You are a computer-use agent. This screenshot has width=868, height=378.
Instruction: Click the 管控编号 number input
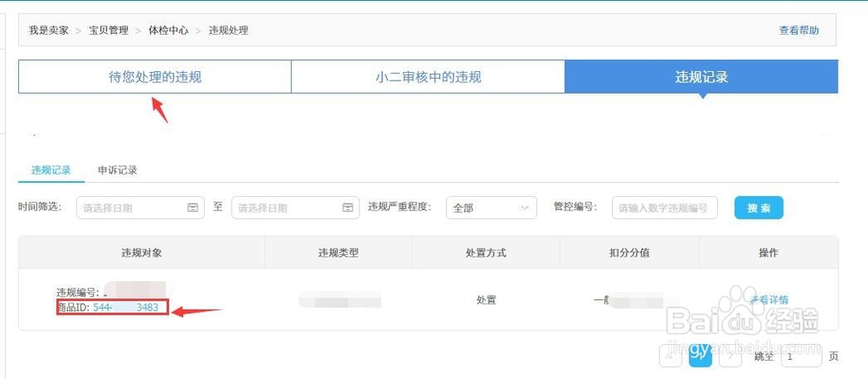tap(664, 208)
